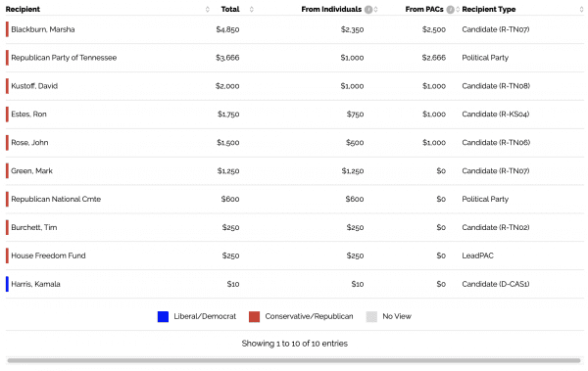
Task: Click the LeadPAC recipient type
Action: tap(478, 255)
